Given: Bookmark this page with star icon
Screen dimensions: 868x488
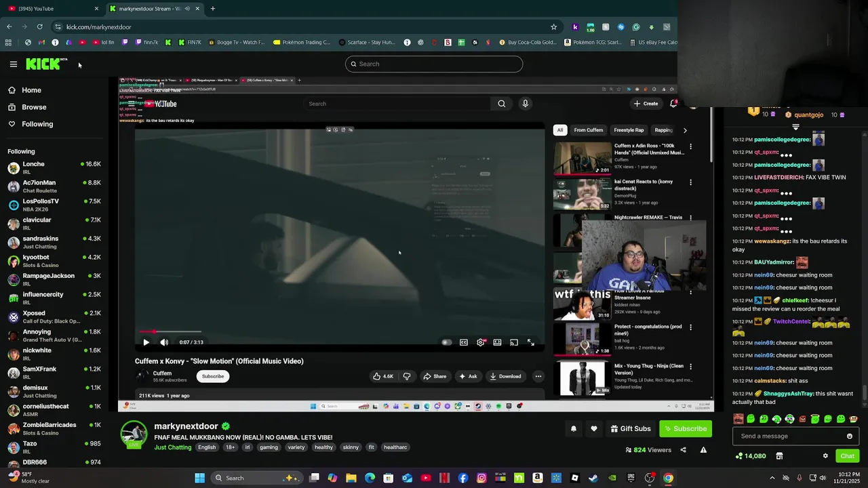Looking at the screenshot, I should 553,27.
